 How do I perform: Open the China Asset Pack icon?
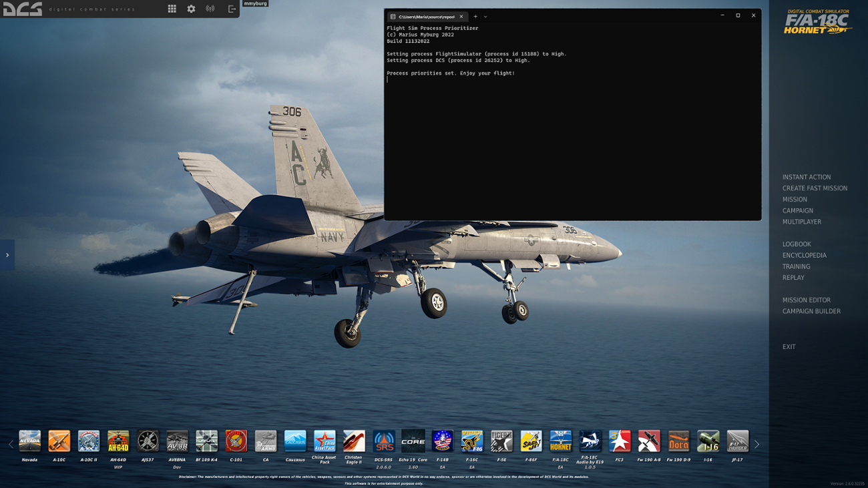pyautogui.click(x=324, y=441)
